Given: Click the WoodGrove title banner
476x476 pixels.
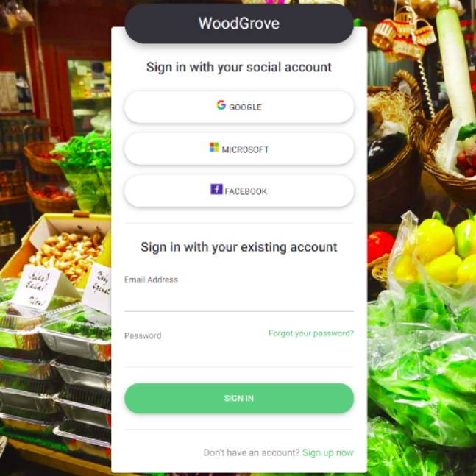Looking at the screenshot, I should tap(239, 24).
